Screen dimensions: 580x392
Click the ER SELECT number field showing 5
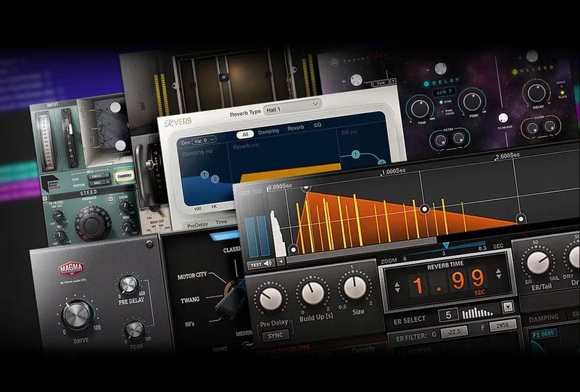pyautogui.click(x=448, y=315)
